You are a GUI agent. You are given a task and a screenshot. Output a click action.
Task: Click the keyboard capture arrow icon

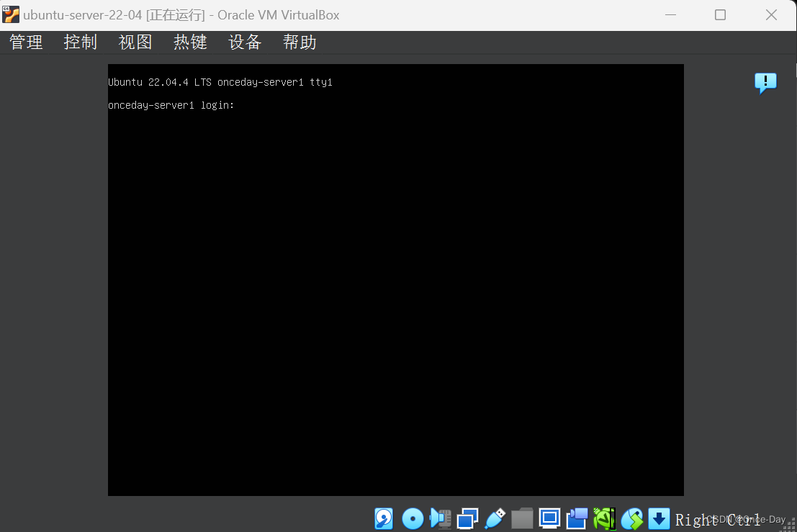[x=659, y=519]
